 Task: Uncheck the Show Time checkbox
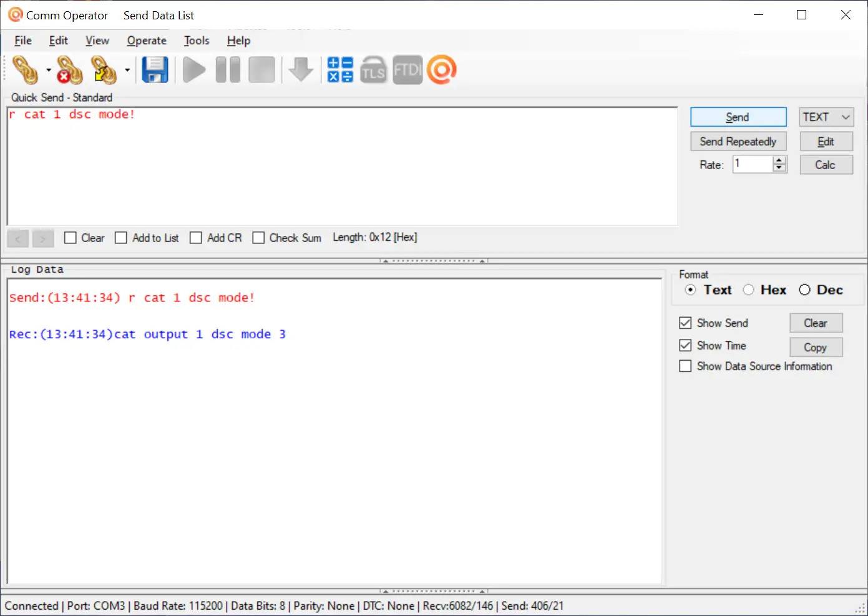(685, 346)
